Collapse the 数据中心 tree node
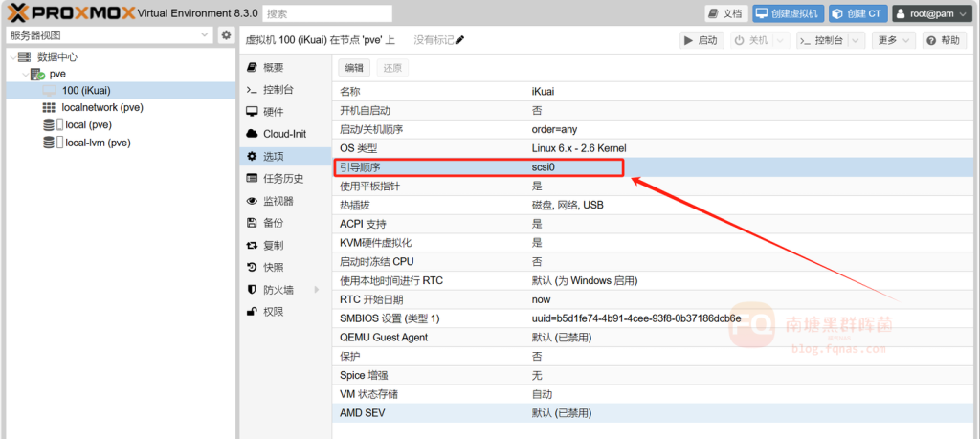 coord(11,57)
